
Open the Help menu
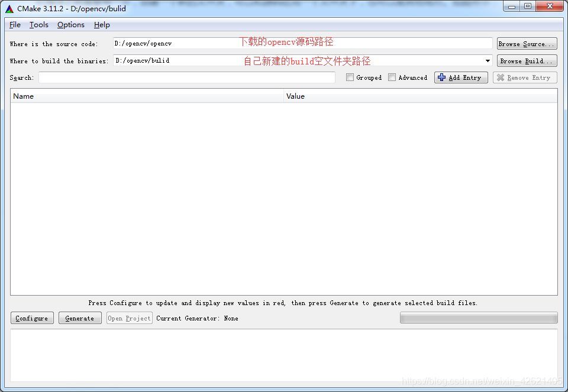pos(102,25)
